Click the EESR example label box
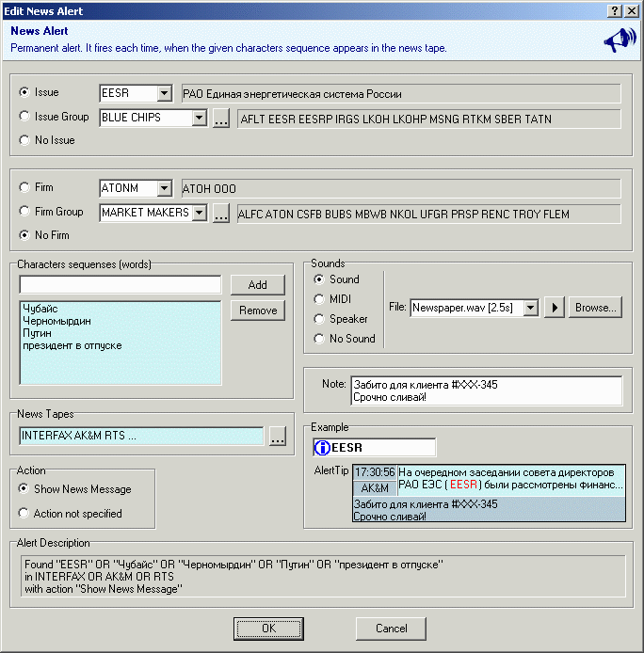Image resolution: width=644 pixels, height=653 pixels. (375, 448)
